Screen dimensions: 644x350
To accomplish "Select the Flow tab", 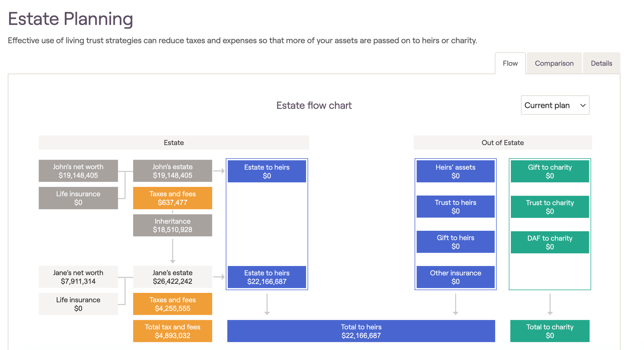I will (x=510, y=63).
